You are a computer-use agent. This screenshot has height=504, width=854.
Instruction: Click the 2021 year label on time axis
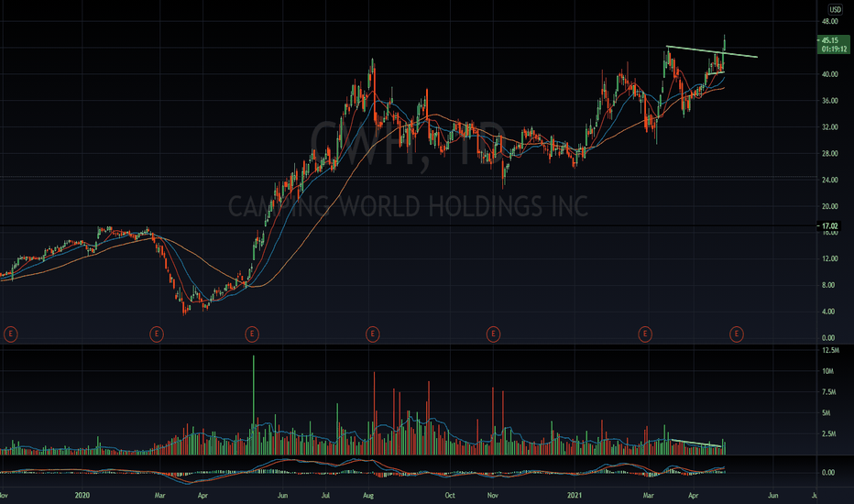(x=575, y=495)
